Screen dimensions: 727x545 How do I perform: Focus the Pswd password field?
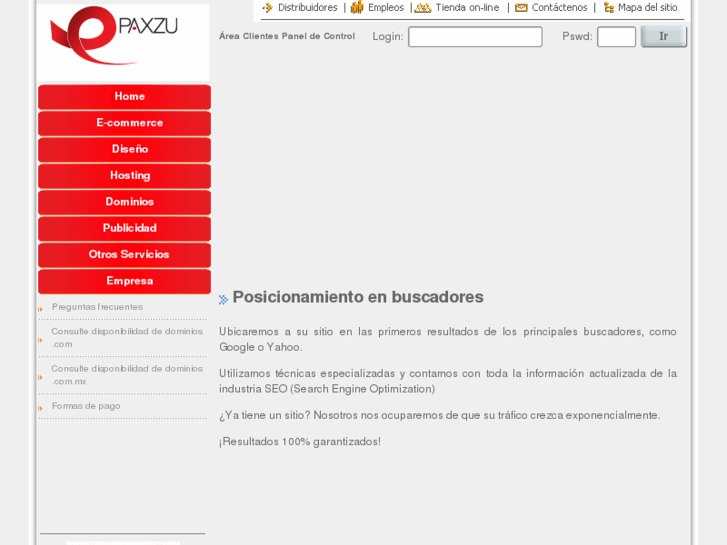coord(616,37)
